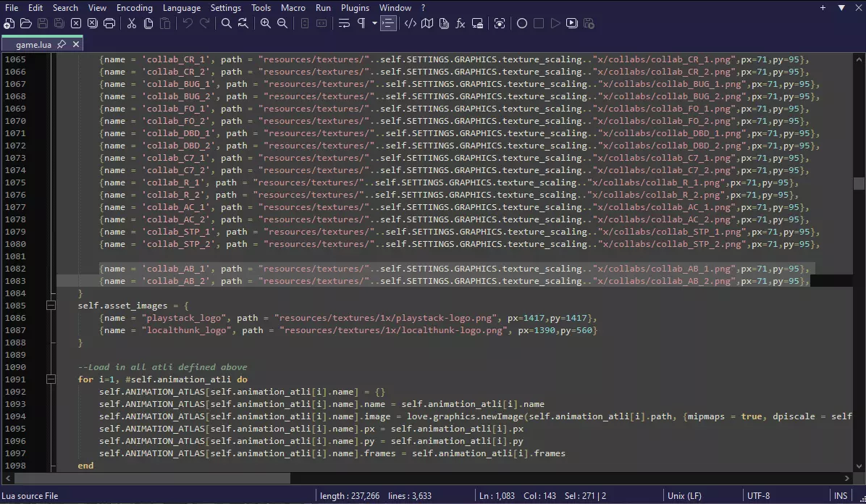Viewport: 866px width, 504px height.
Task: Pin the game.lua tab
Action: [62, 44]
